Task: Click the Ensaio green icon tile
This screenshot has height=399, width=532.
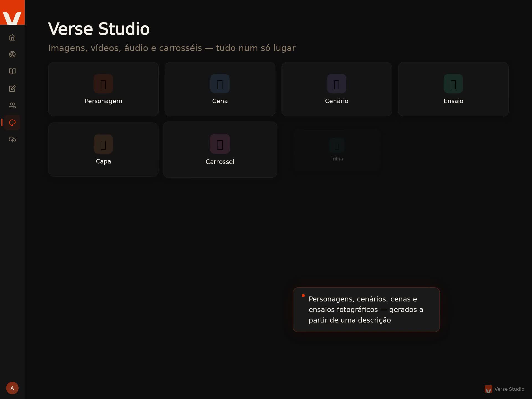Action: 453,84
